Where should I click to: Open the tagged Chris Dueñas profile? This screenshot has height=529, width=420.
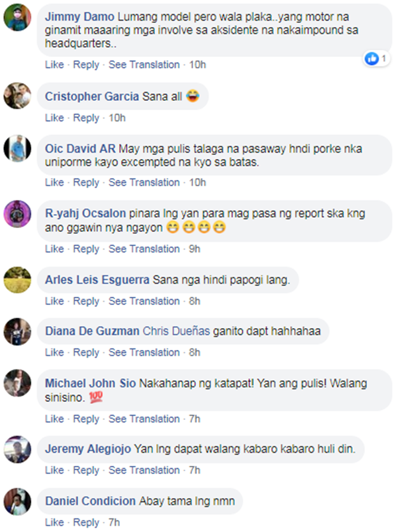[176, 331]
